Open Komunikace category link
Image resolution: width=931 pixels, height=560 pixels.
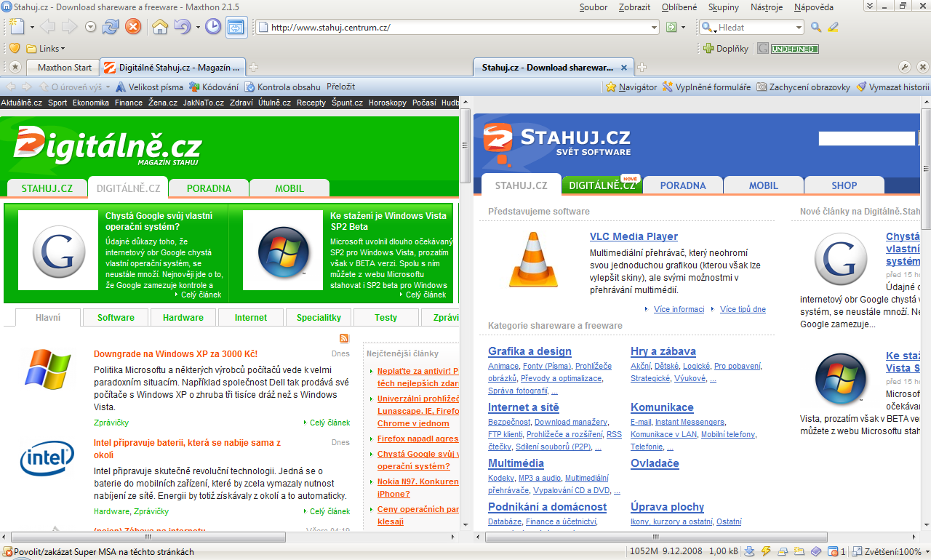point(662,407)
